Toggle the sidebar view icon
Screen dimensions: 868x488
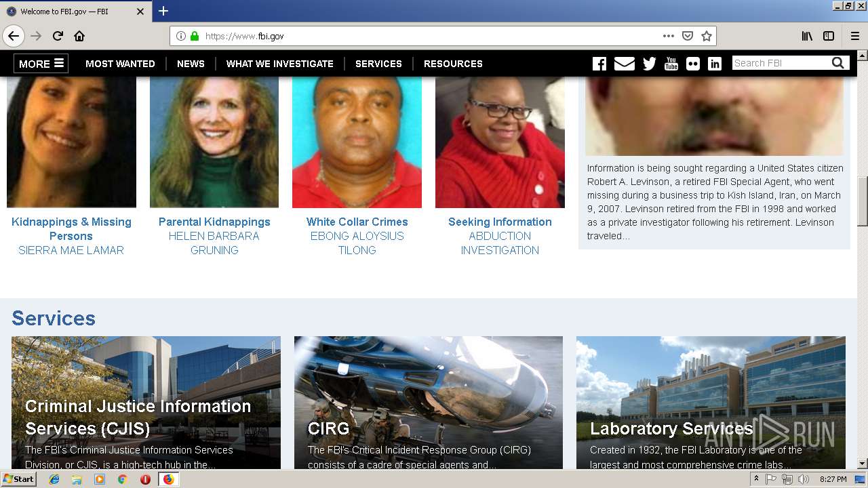829,36
